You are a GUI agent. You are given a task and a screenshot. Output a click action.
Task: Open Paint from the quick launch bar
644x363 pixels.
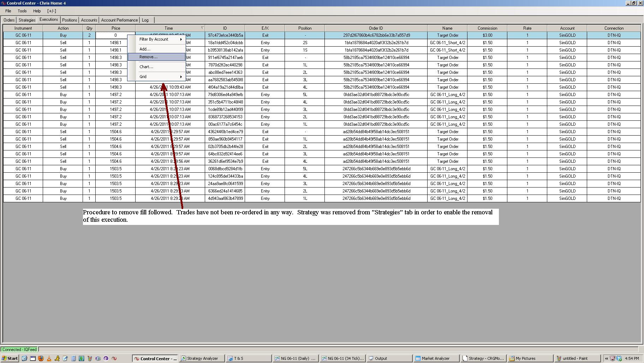pos(90,358)
